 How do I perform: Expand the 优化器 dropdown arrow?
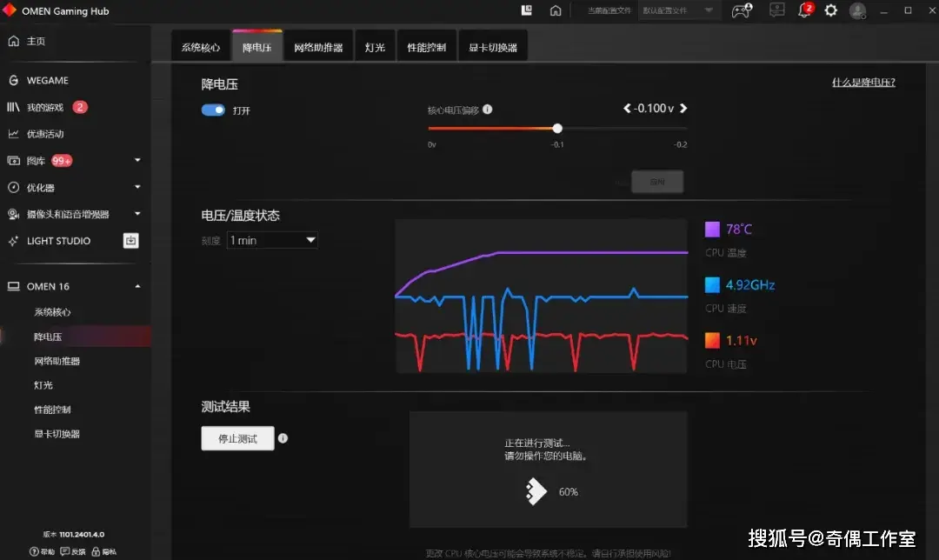click(137, 187)
